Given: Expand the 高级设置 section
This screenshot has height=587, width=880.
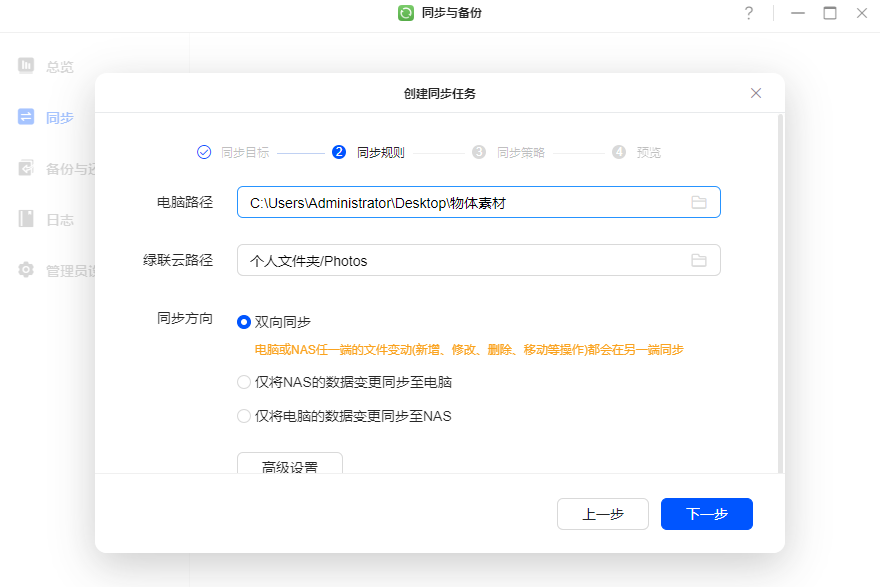Looking at the screenshot, I should [x=290, y=465].
